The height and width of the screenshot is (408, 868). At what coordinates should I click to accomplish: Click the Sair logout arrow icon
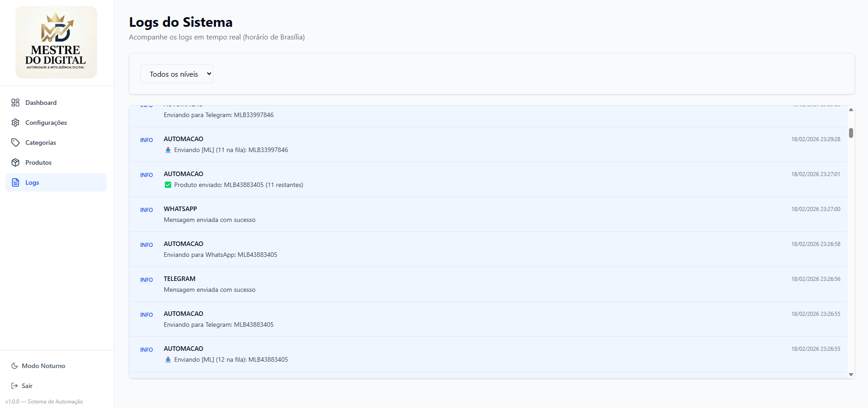point(15,386)
